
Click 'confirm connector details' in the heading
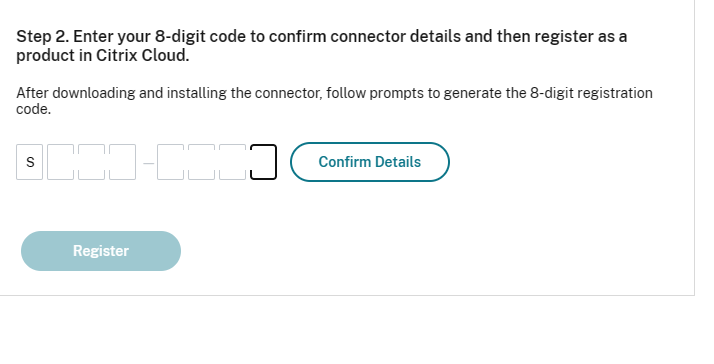point(365,36)
